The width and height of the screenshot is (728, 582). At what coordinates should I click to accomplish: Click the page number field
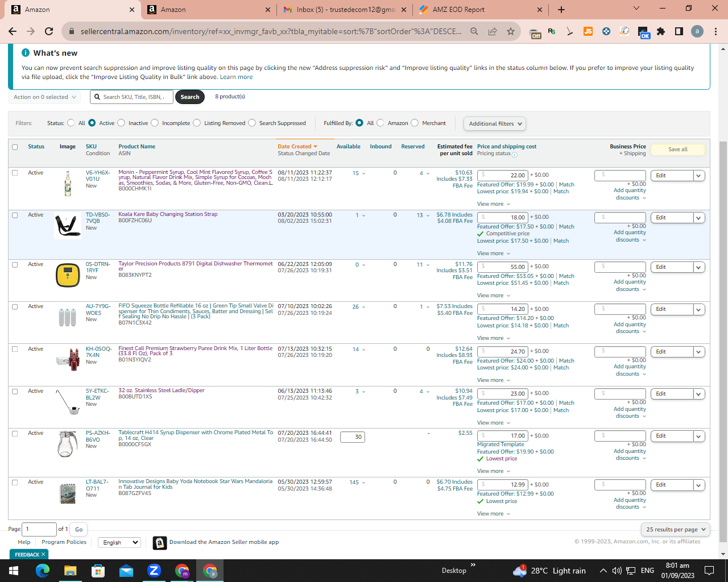(x=39, y=529)
